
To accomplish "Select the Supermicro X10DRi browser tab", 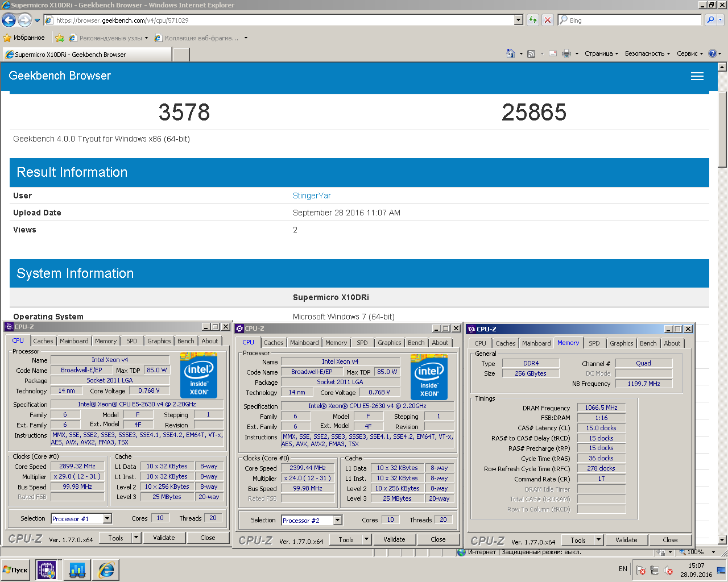I will click(x=87, y=55).
